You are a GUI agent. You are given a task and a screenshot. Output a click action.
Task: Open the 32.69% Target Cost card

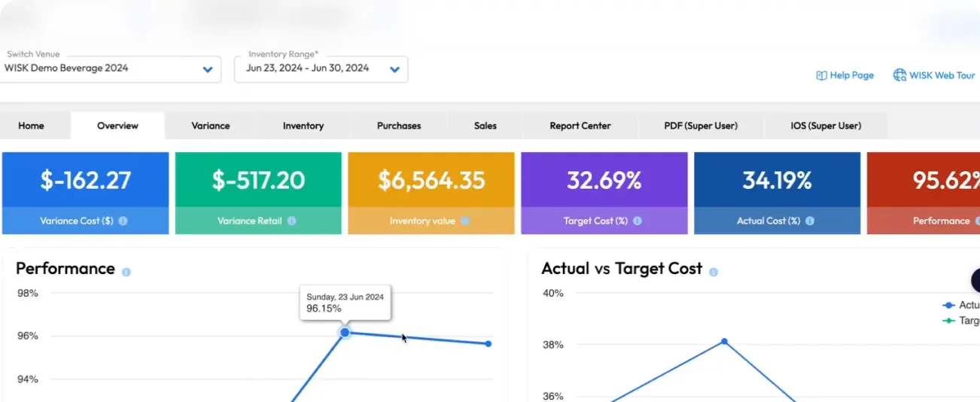[604, 193]
